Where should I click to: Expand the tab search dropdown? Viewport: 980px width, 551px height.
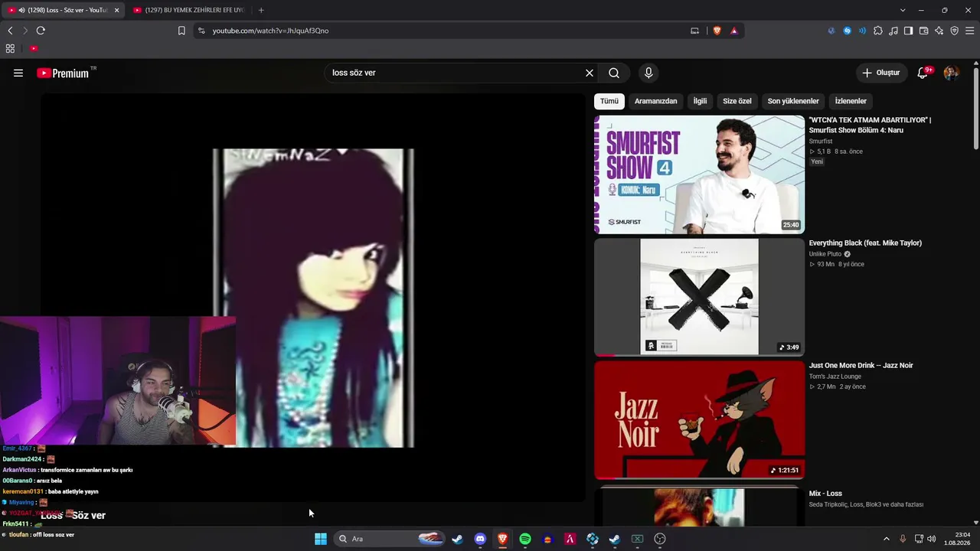903,10
